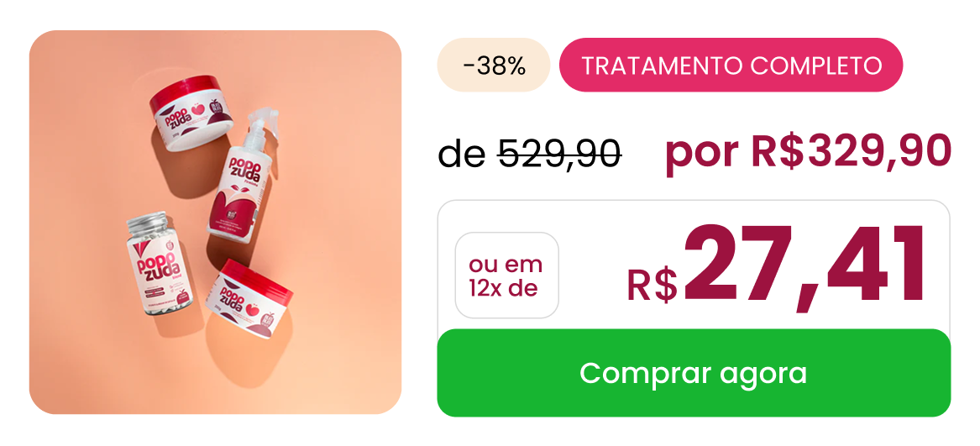Click the green Comprar agora button
The width and height of the screenshot is (980, 446).
694,373
